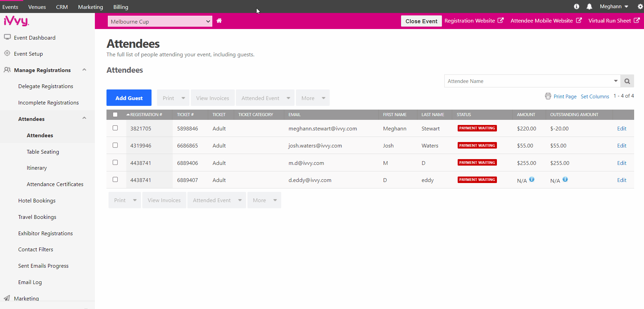Click the search magnifier button
Viewport: 644px width, 309px height.
(627, 81)
